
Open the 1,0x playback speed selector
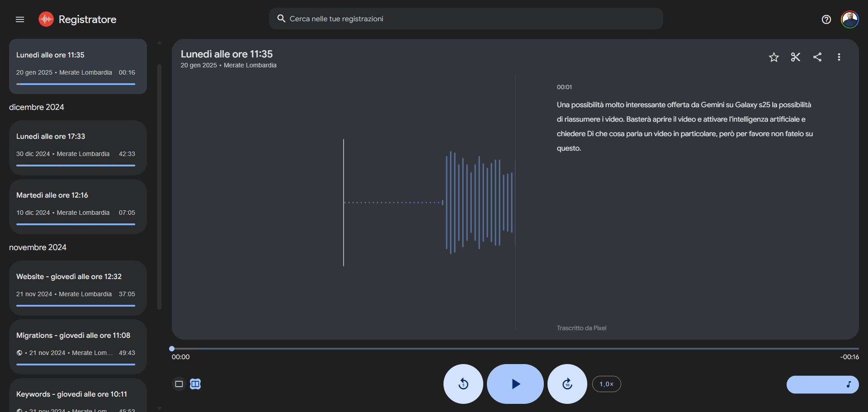coord(606,384)
